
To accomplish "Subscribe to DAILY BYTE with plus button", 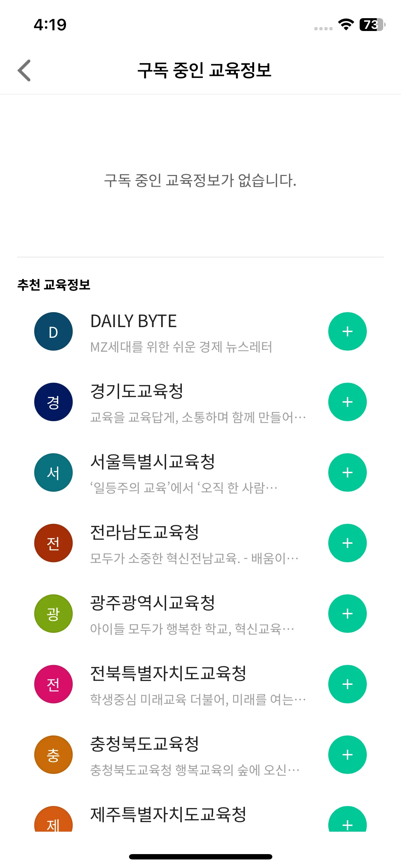I will 347,331.
